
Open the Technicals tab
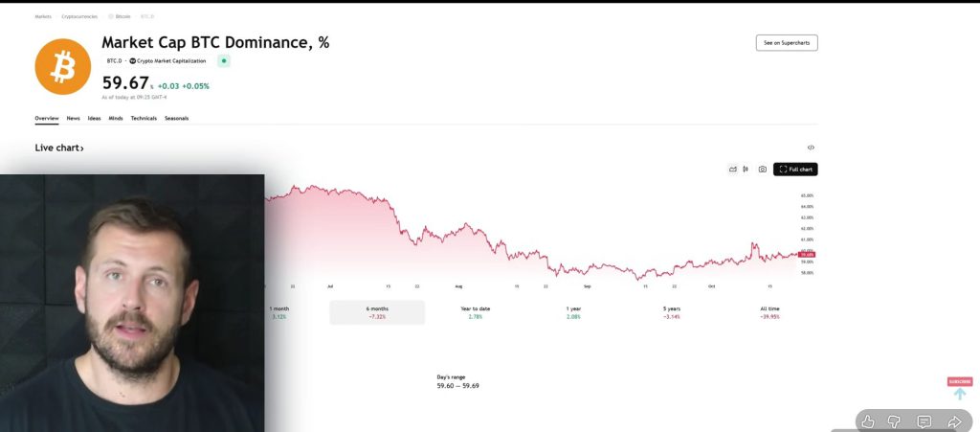(144, 119)
